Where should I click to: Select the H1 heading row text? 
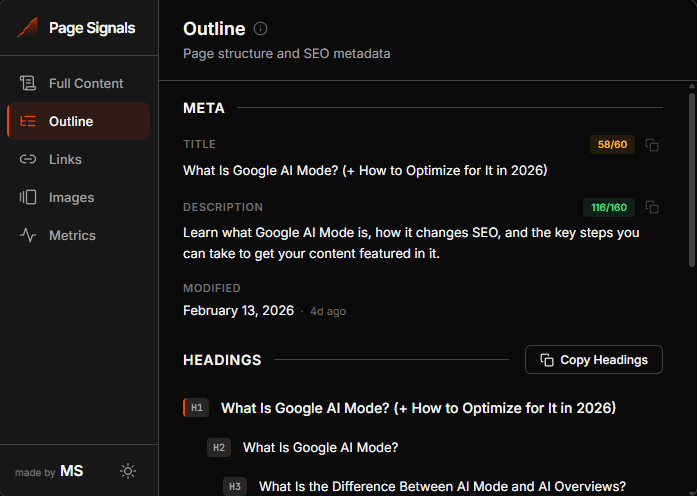(x=418, y=408)
